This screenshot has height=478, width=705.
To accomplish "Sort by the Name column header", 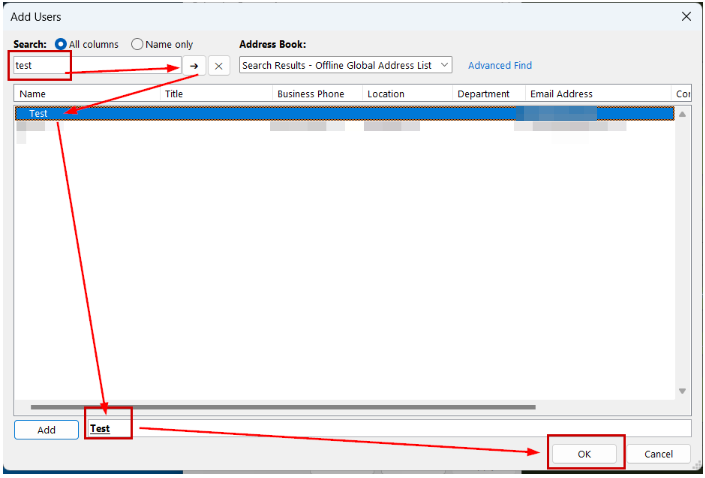I will [x=88, y=94].
